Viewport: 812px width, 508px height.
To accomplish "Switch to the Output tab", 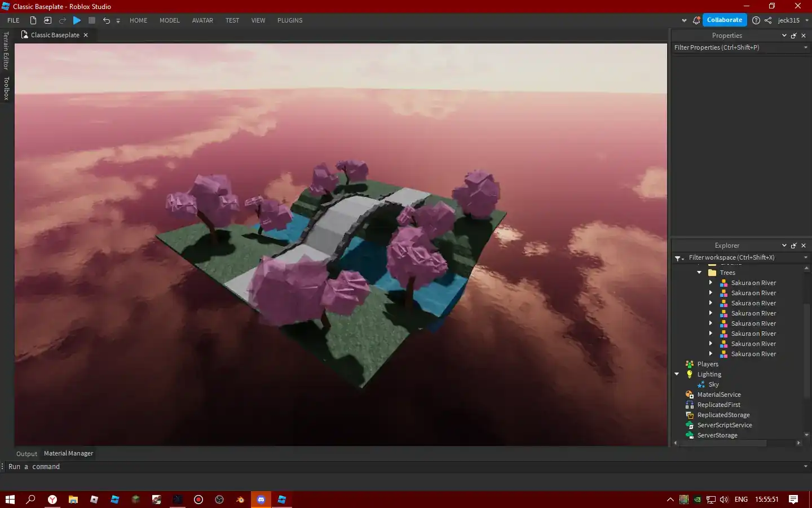I will click(x=27, y=454).
